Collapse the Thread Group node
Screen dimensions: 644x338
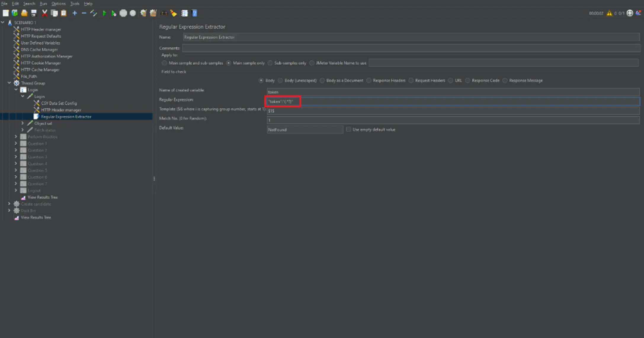click(9, 83)
